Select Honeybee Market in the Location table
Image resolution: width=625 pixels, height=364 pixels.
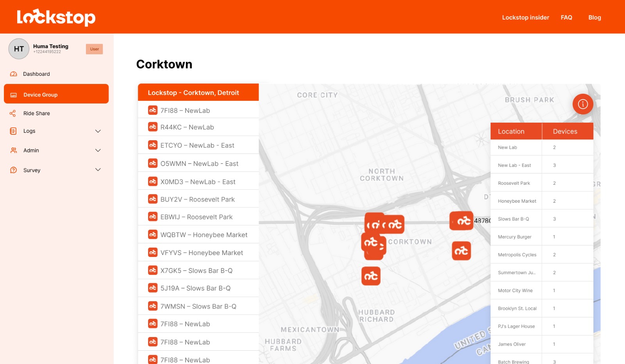coord(517,201)
